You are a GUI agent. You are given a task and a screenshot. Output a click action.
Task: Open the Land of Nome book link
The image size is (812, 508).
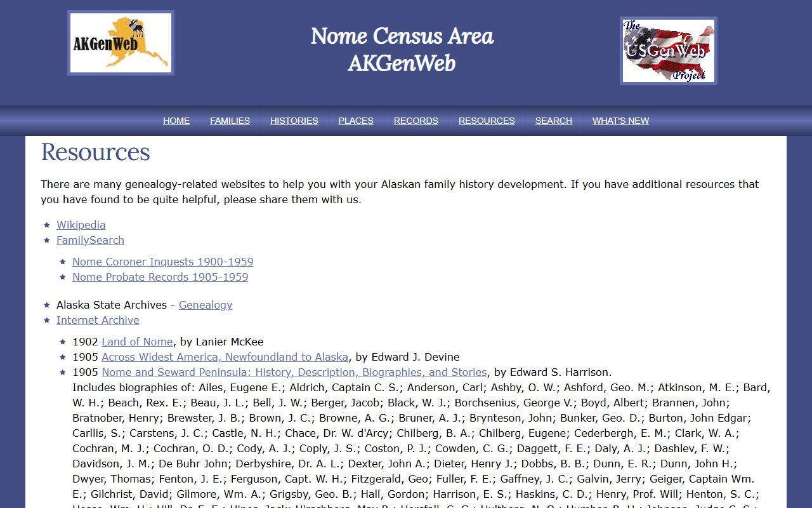(x=137, y=342)
